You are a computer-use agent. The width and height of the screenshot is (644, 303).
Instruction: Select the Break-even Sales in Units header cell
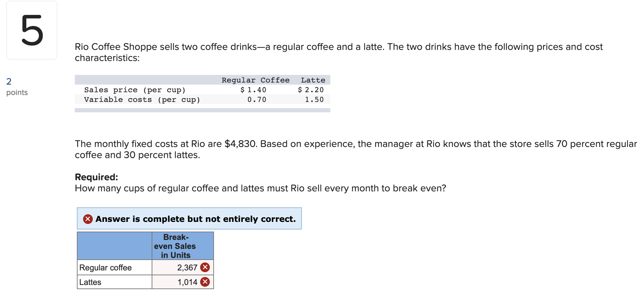click(182, 246)
